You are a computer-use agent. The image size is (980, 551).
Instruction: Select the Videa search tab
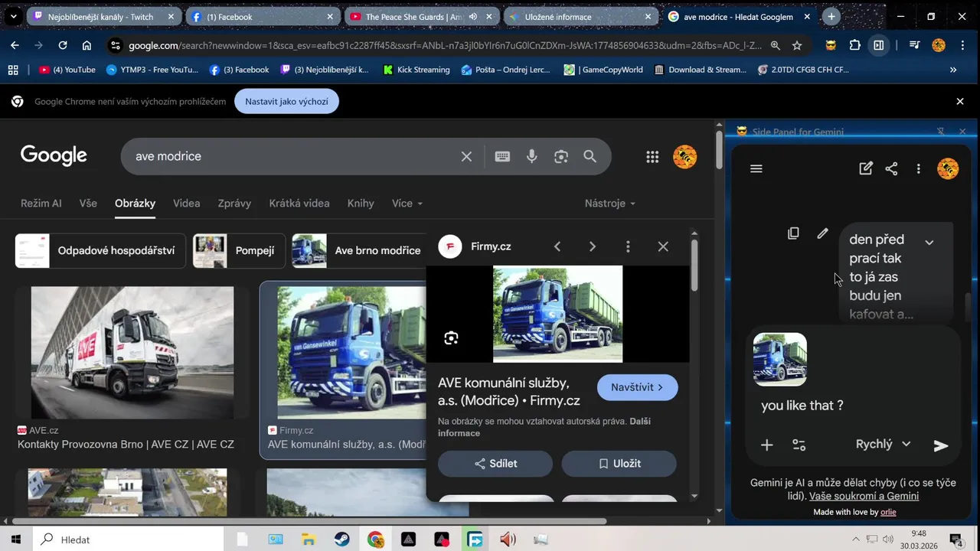[186, 204]
